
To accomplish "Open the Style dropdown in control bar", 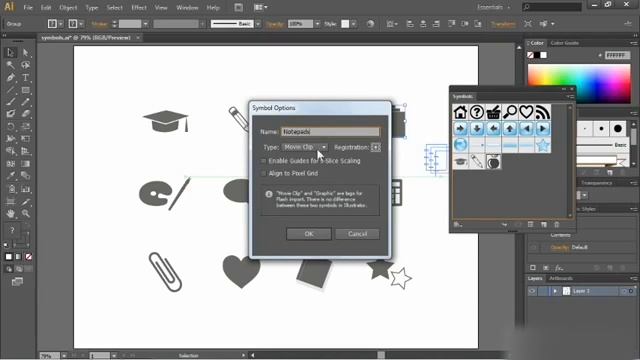I will tap(353, 24).
